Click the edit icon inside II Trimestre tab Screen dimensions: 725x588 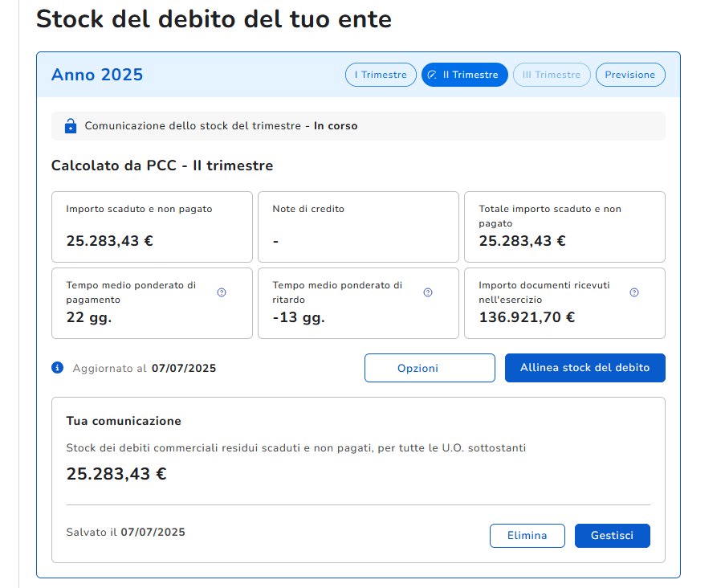tap(432, 75)
